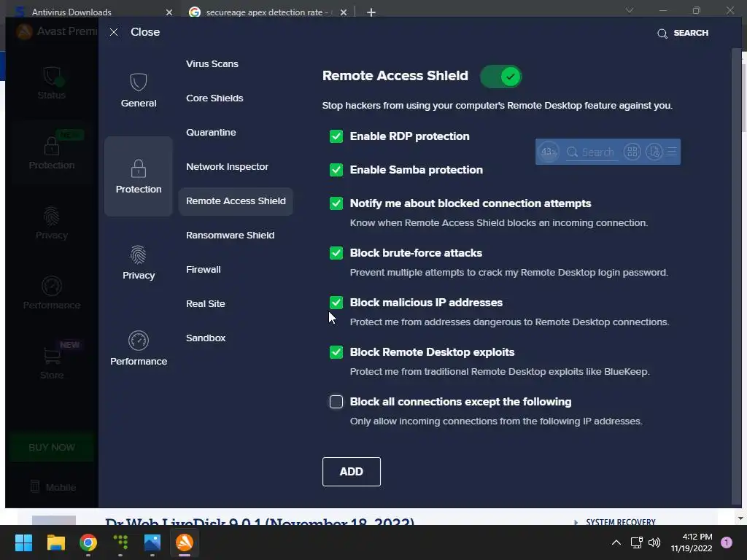Click the Avast icon on taskbar
The height and width of the screenshot is (560, 747).
pyautogui.click(x=185, y=542)
